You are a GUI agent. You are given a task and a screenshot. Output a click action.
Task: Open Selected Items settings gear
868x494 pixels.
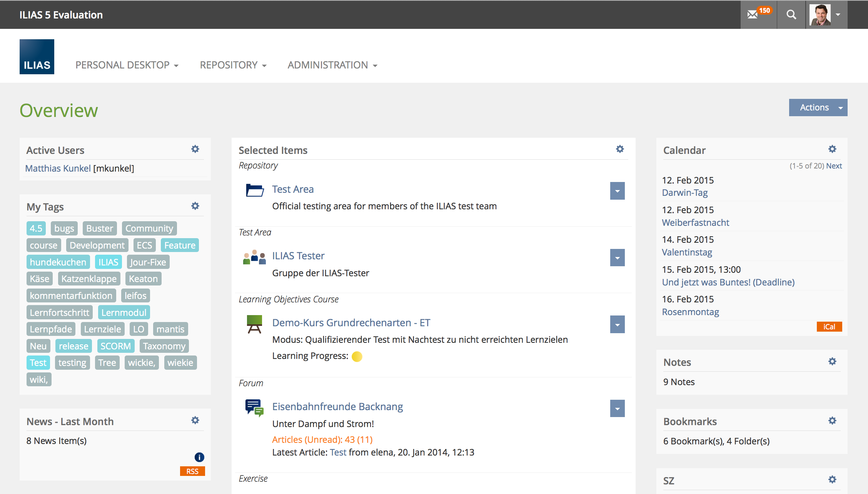point(620,149)
